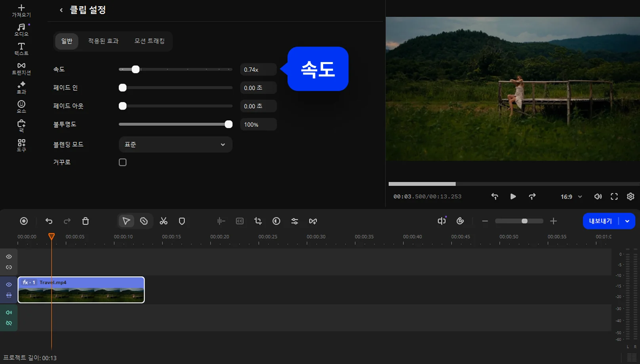Click the crop tool icon
Image resolution: width=640 pixels, height=364 pixels.
(258, 221)
